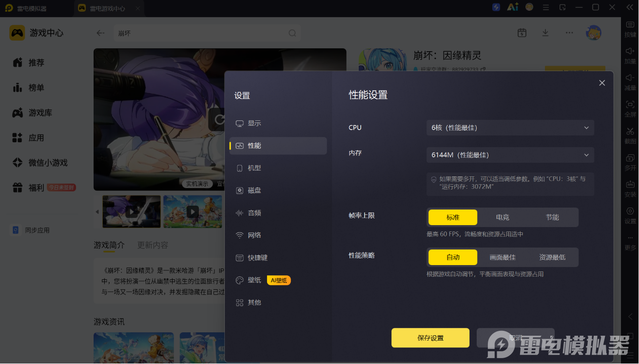
Task: Select 节能 frame rate limit
Action: click(552, 217)
